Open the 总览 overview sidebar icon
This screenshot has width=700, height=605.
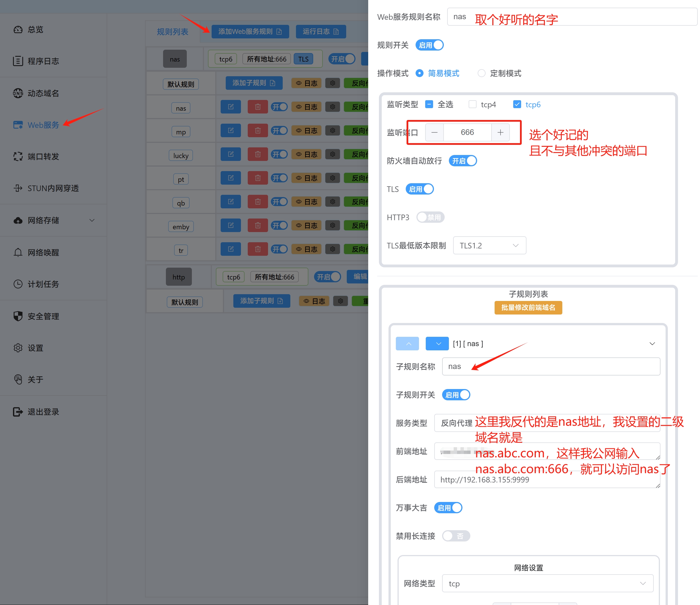[18, 30]
